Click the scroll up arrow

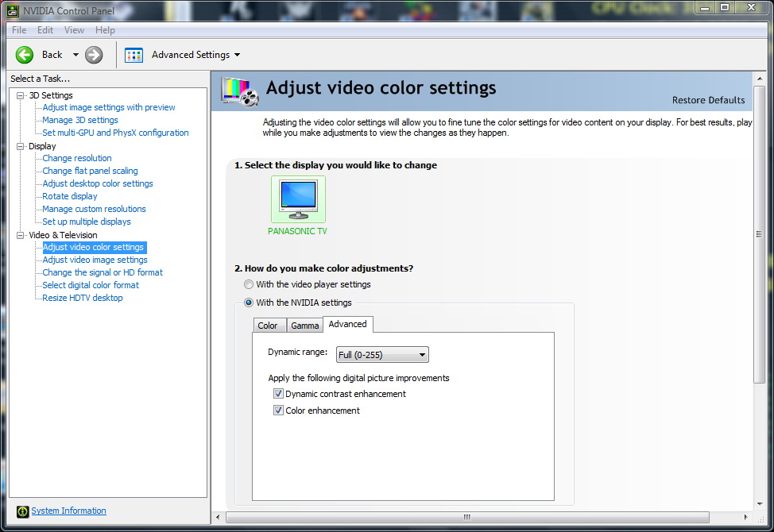[760, 79]
